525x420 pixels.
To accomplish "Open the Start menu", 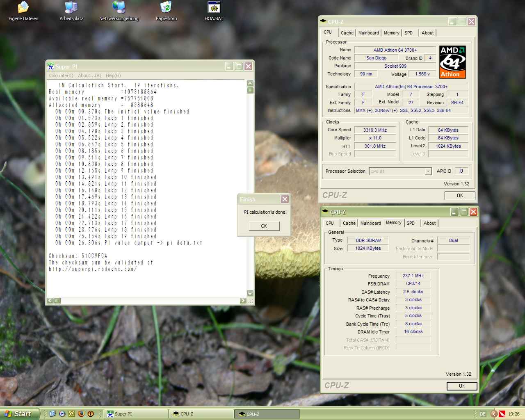I will coord(20,414).
